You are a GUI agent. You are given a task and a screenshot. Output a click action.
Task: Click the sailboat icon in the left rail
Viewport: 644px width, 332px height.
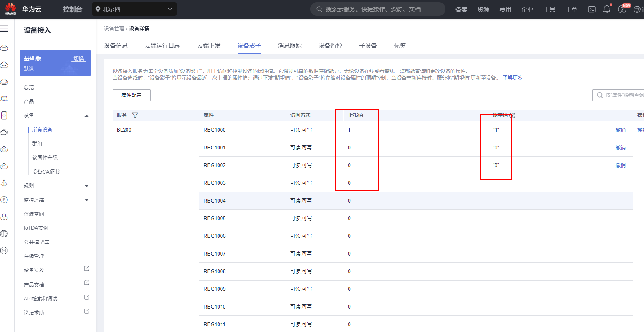(4, 183)
